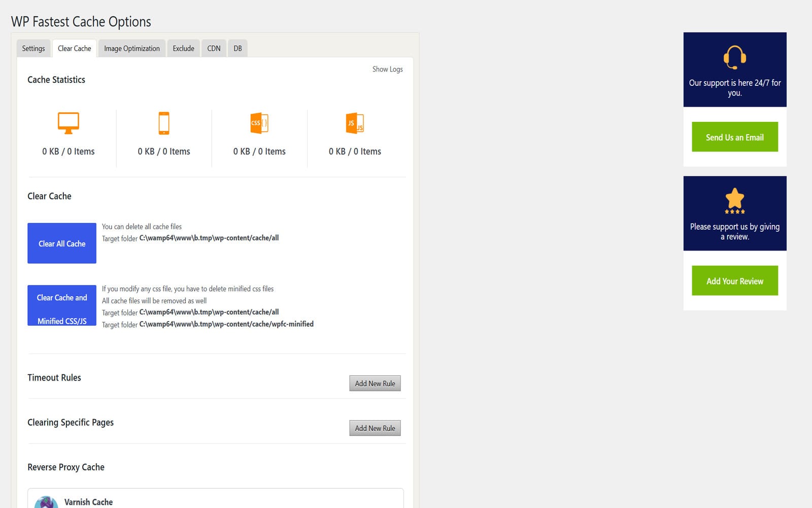Viewport: 812px width, 508px height.
Task: Click the CSS file statistics icon
Action: (259, 123)
